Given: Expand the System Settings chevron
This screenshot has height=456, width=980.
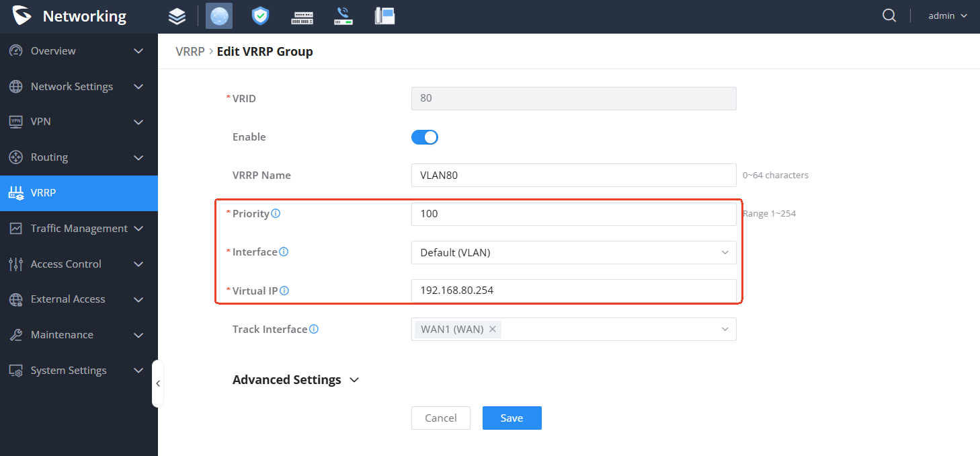Looking at the screenshot, I should point(138,371).
